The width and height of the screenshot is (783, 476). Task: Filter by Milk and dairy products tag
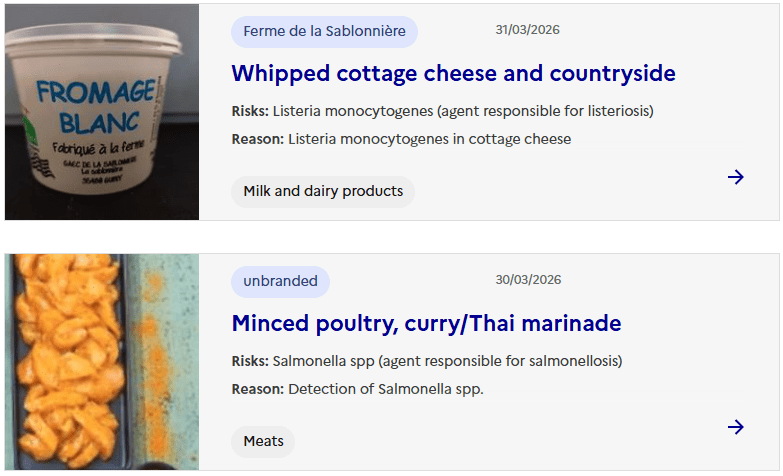click(x=322, y=191)
